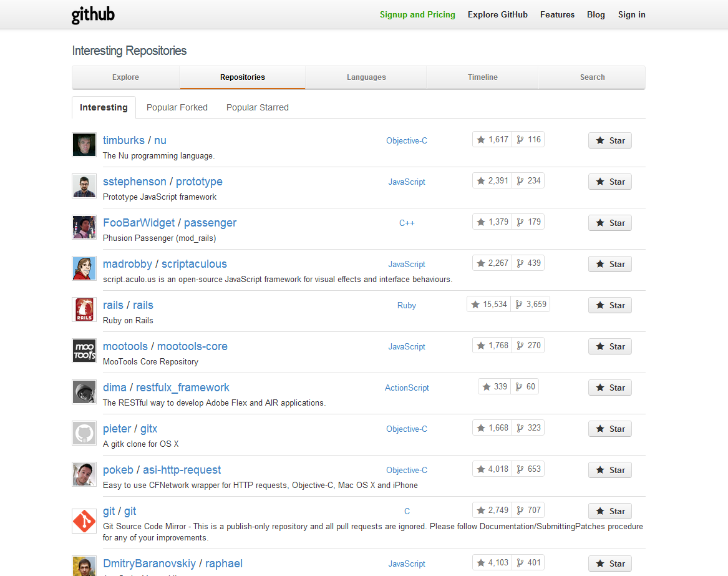Image resolution: width=728 pixels, height=576 pixels.
Task: Open DmitryBaranovskiy user profile link
Action: pyautogui.click(x=149, y=564)
